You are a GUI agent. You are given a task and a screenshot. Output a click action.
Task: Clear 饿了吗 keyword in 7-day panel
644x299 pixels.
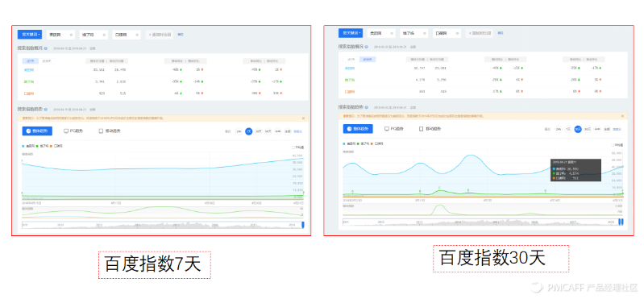click(x=105, y=35)
